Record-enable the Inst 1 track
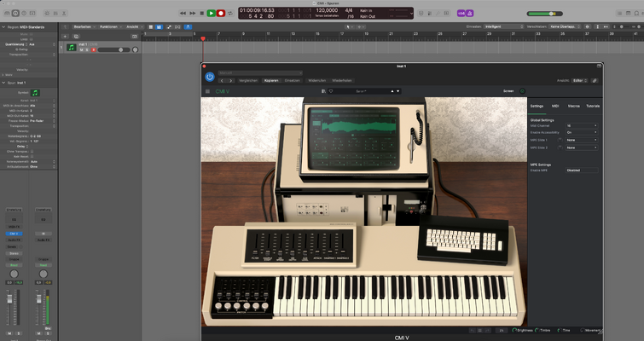The height and width of the screenshot is (341, 644). coord(93,50)
